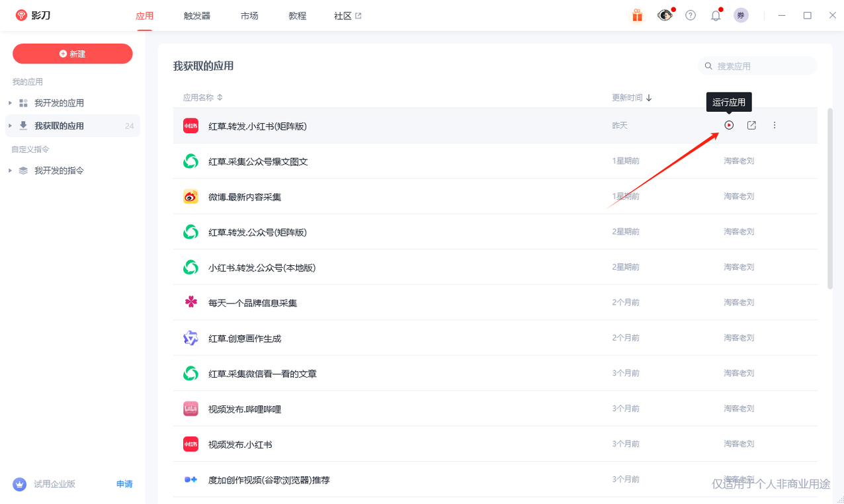Open the help question mark icon
844x504 pixels.
(691, 15)
